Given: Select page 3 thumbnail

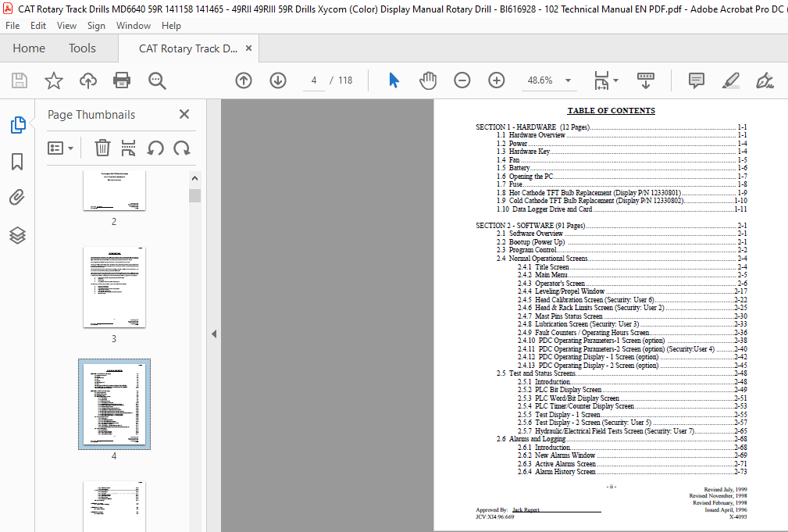Looking at the screenshot, I should pos(114,287).
